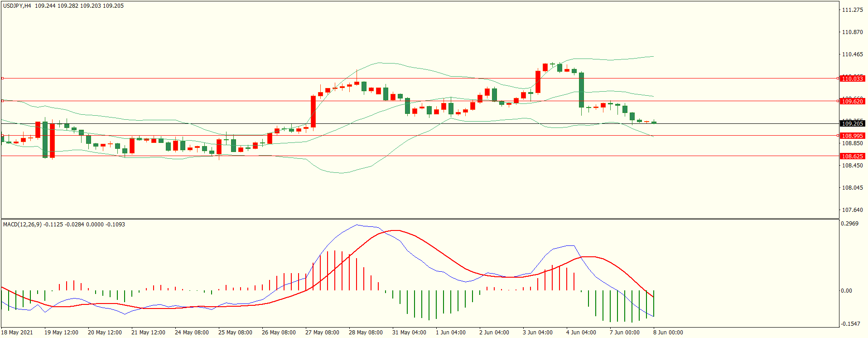868x338 pixels.
Task: Select 110.870 on the price axis
Action: pyautogui.click(x=852, y=32)
